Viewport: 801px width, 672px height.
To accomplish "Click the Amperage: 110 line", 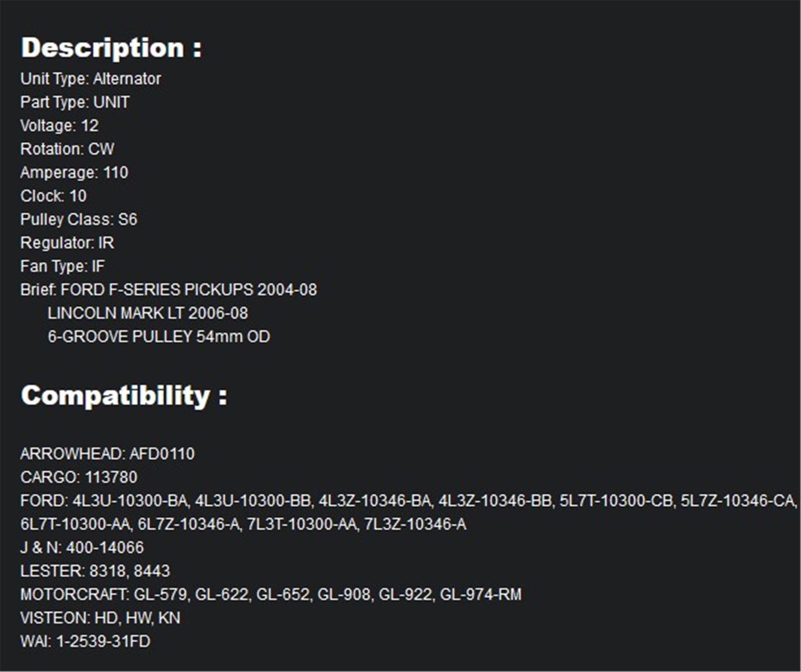I will pos(74,173).
